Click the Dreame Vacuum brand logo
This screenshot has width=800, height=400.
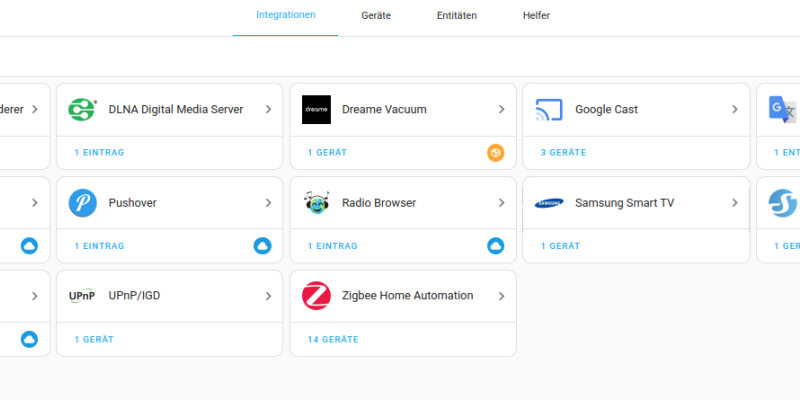(x=316, y=110)
